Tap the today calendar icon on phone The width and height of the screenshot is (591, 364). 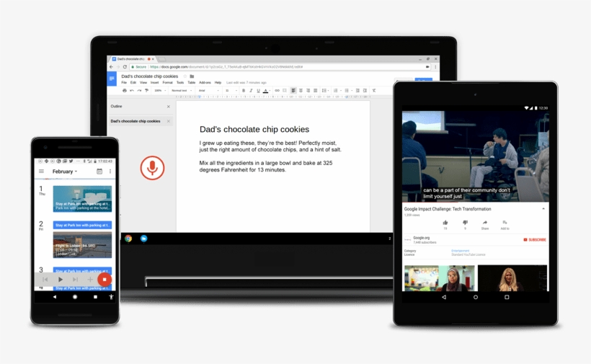pyautogui.click(x=97, y=172)
